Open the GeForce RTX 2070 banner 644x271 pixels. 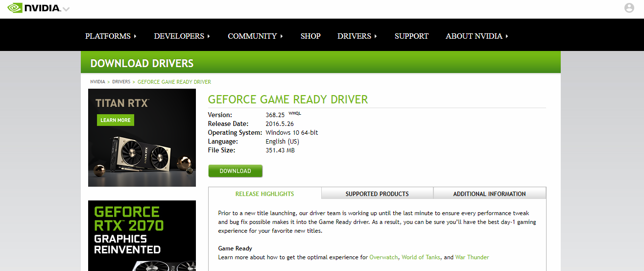pos(142,236)
